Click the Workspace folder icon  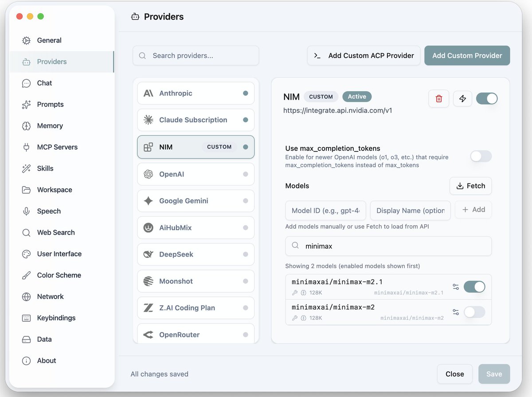tap(26, 190)
